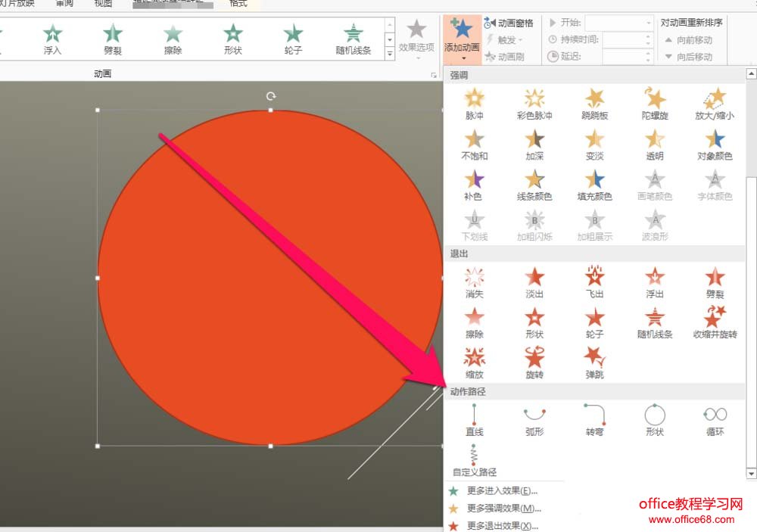This screenshot has height=532, width=757.
Task: Apply the red 随机线条 exit effect
Action: pyautogui.click(x=655, y=323)
